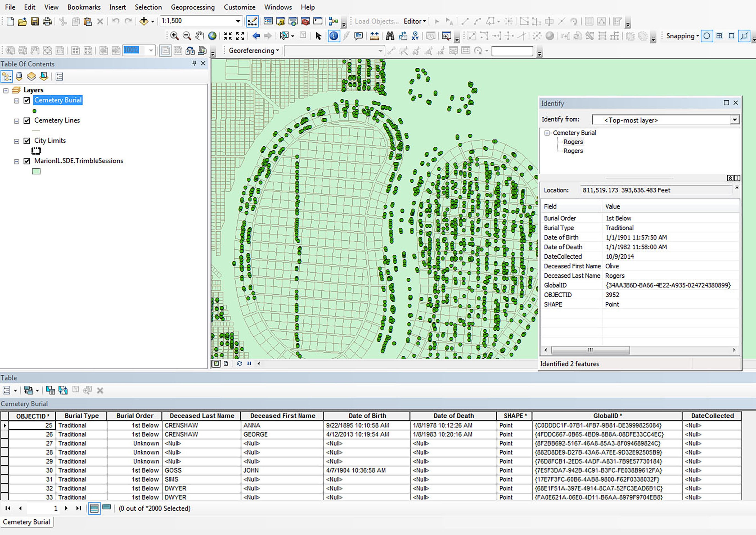The height and width of the screenshot is (535, 756).
Task: Click the TrimbleSessions green symbol swatch
Action: [x=36, y=171]
